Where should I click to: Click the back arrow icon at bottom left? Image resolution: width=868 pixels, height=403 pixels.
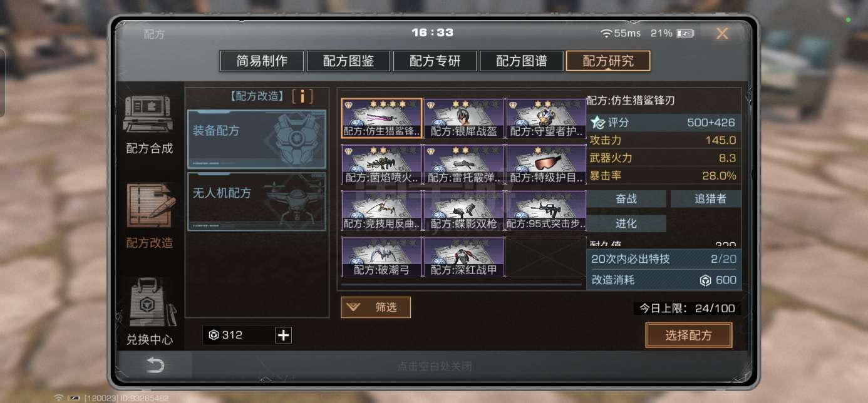[x=155, y=365]
